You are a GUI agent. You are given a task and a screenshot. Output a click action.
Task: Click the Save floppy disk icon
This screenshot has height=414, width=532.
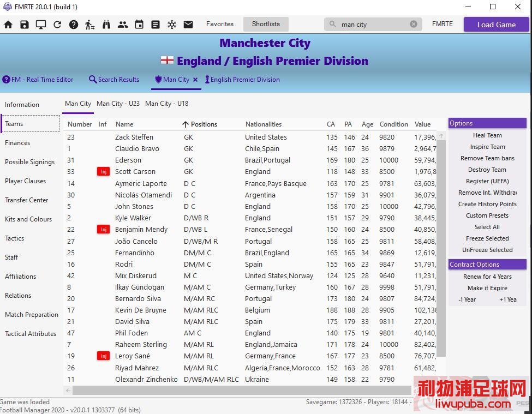25,25
